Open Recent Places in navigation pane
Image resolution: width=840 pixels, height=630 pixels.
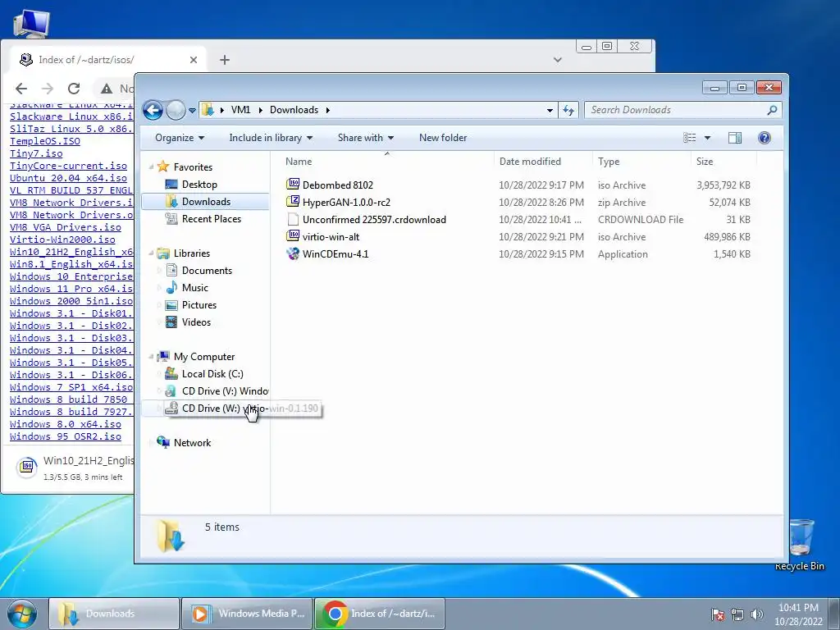pos(211,218)
